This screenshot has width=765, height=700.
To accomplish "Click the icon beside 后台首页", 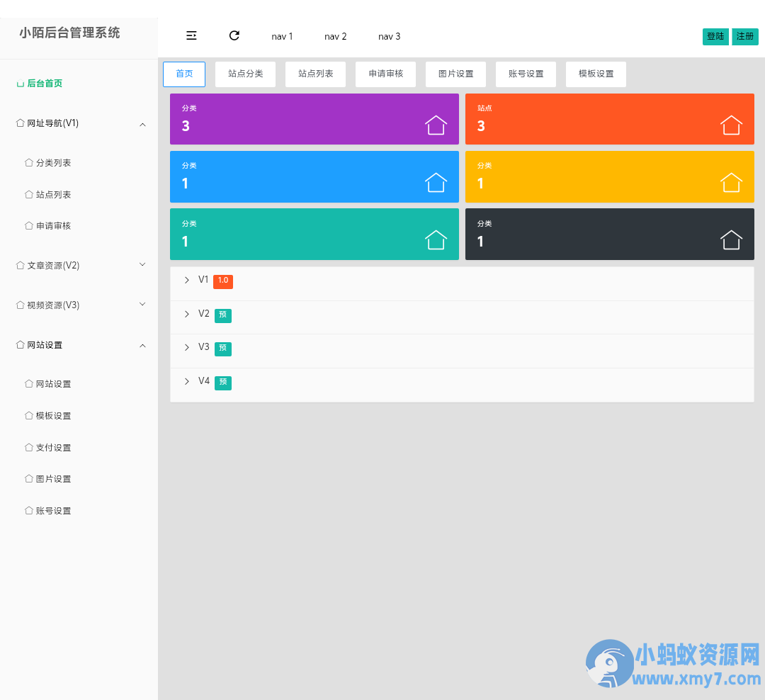I will pos(20,84).
